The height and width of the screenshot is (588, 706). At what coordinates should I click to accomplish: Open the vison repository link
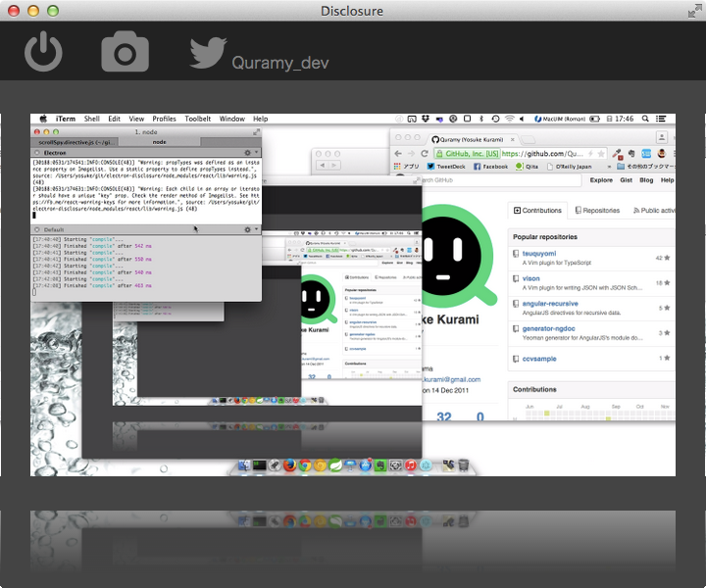coord(530,278)
